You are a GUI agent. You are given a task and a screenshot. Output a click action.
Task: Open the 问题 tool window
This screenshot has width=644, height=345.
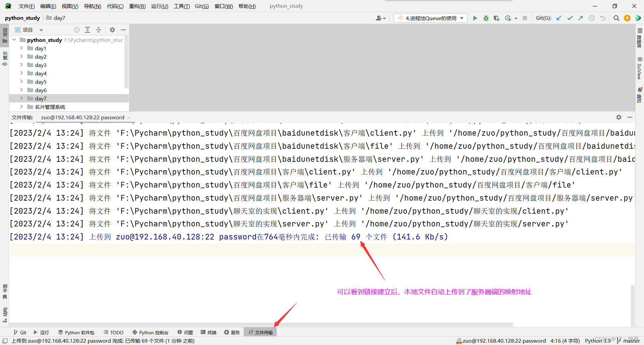[185, 332]
